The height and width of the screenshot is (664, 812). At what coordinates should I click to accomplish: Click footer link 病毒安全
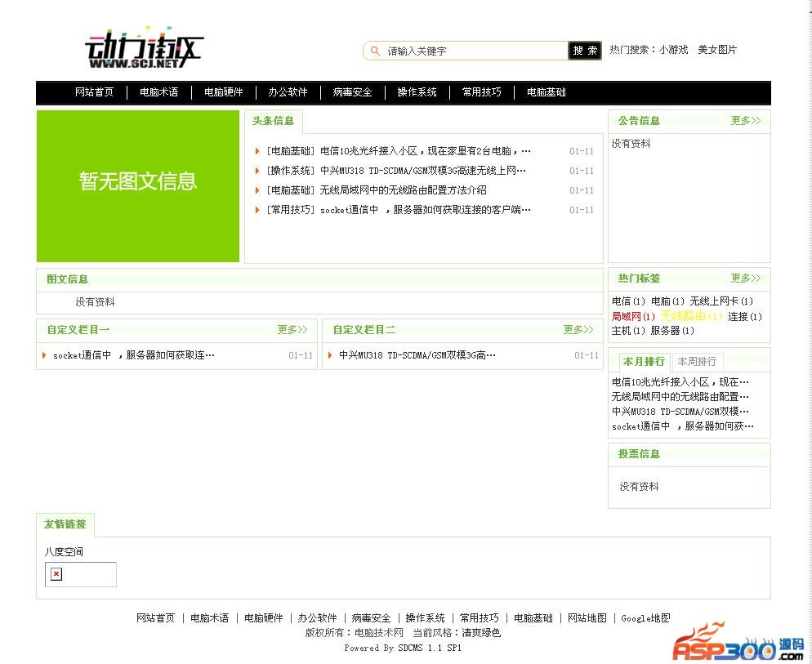372,618
